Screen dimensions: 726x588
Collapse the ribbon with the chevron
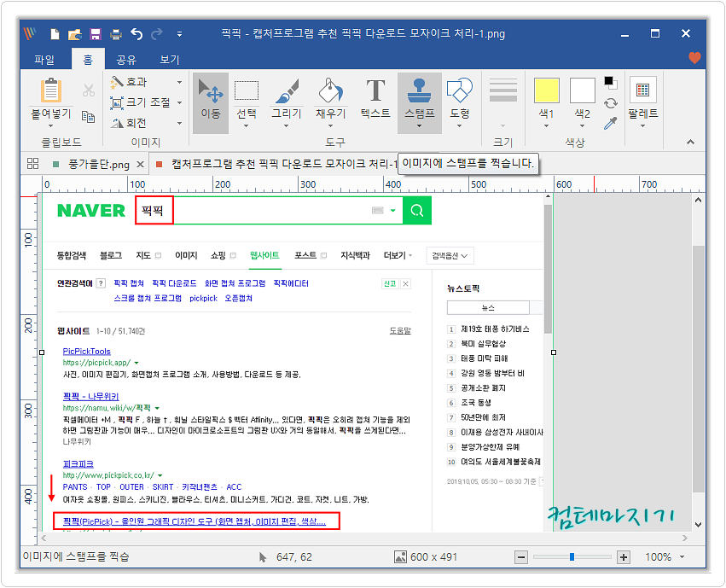(x=690, y=142)
